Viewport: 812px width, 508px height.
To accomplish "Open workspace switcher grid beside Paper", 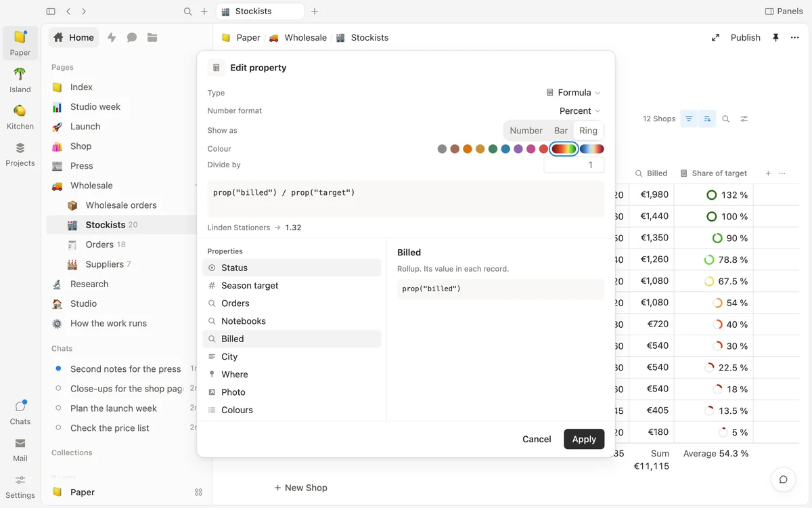I will [198, 492].
